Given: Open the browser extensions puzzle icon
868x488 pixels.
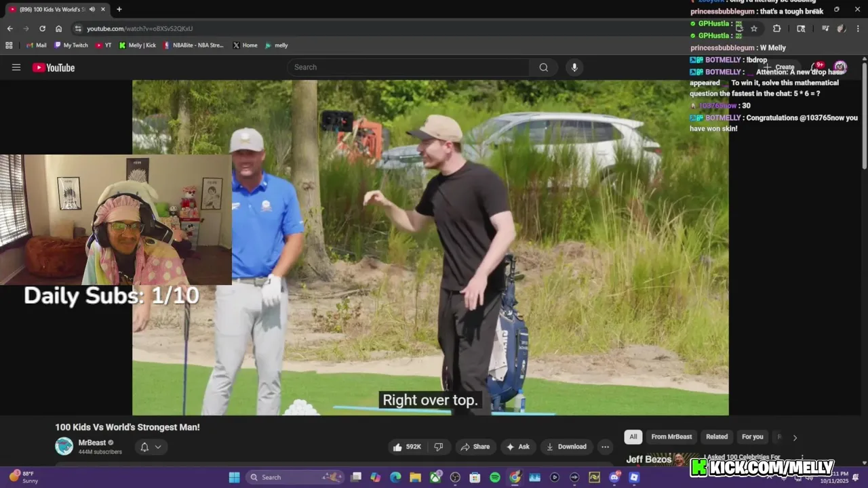Looking at the screenshot, I should 776,28.
